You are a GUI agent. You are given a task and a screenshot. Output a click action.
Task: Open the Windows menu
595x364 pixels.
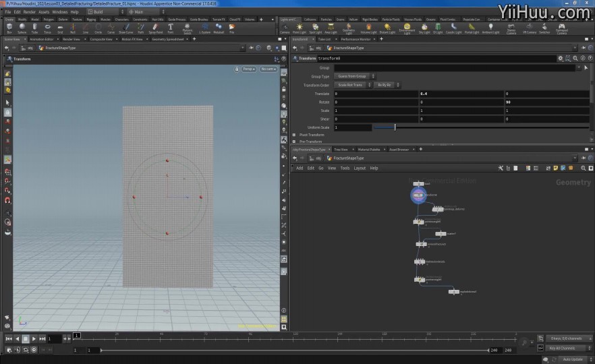[x=59, y=11]
